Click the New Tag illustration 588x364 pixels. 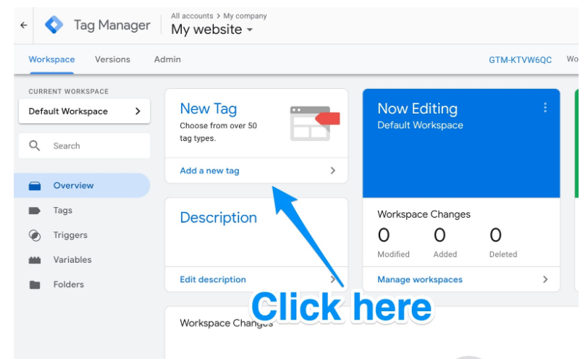click(x=314, y=123)
